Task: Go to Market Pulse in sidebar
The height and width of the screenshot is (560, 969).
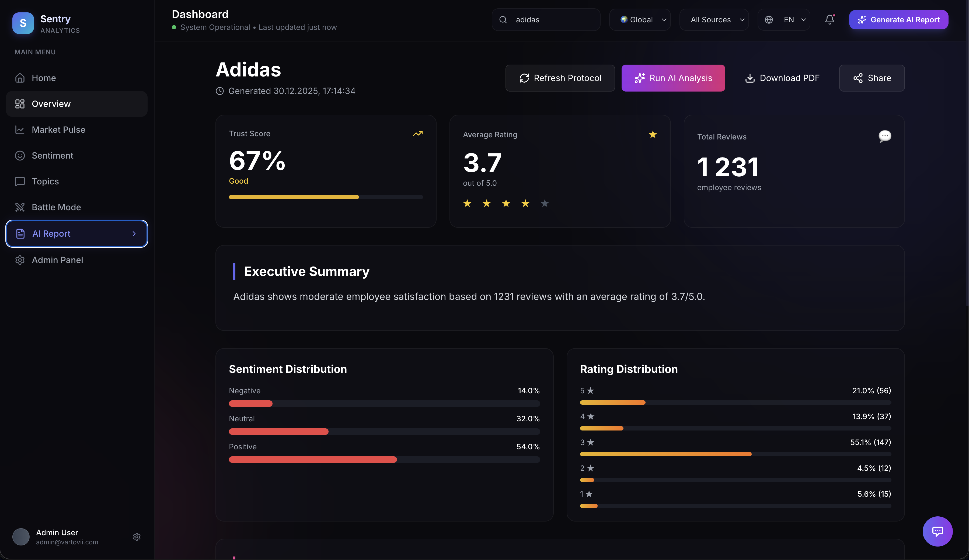Action: pos(58,130)
